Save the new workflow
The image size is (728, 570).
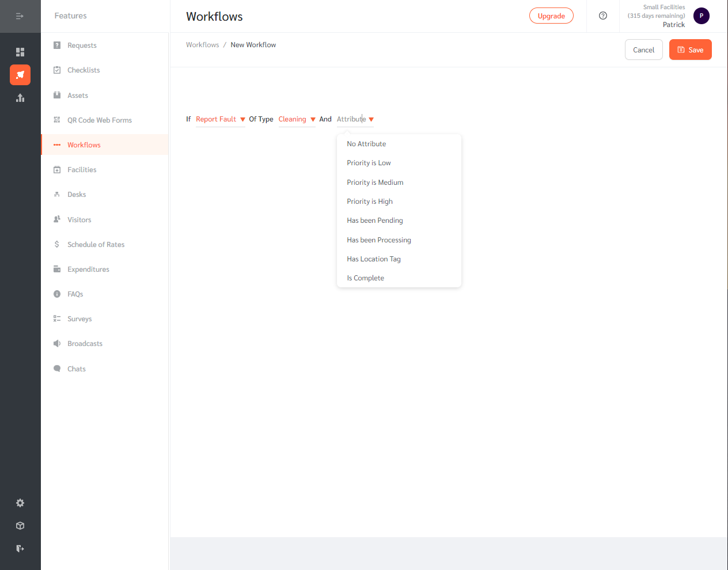[x=690, y=50]
